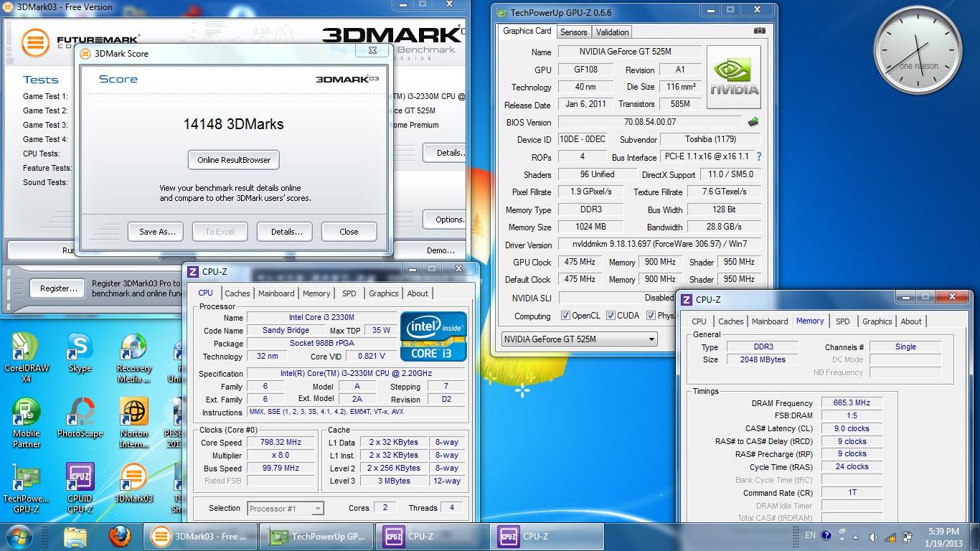Select the Recovery Media desktop icon

pyautogui.click(x=134, y=357)
